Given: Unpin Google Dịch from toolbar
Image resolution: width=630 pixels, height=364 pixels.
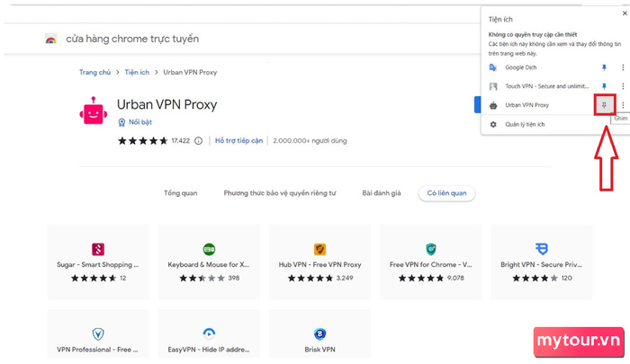Looking at the screenshot, I should [604, 67].
